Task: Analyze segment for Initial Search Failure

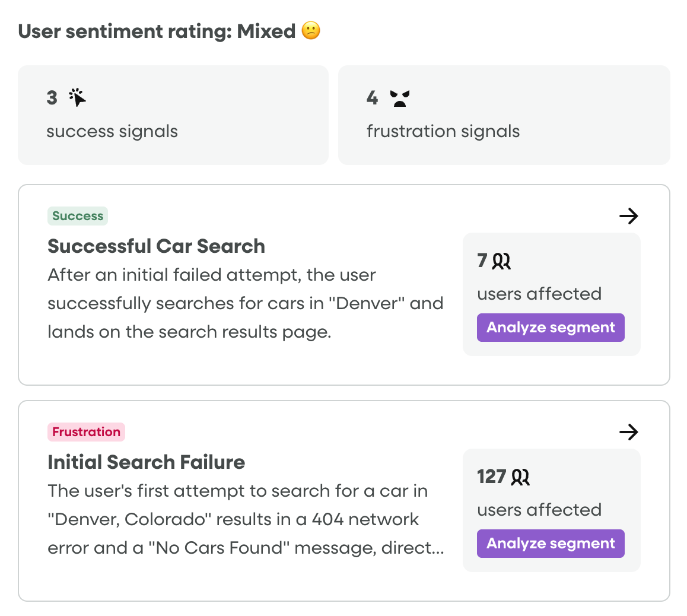Action: [x=551, y=544]
